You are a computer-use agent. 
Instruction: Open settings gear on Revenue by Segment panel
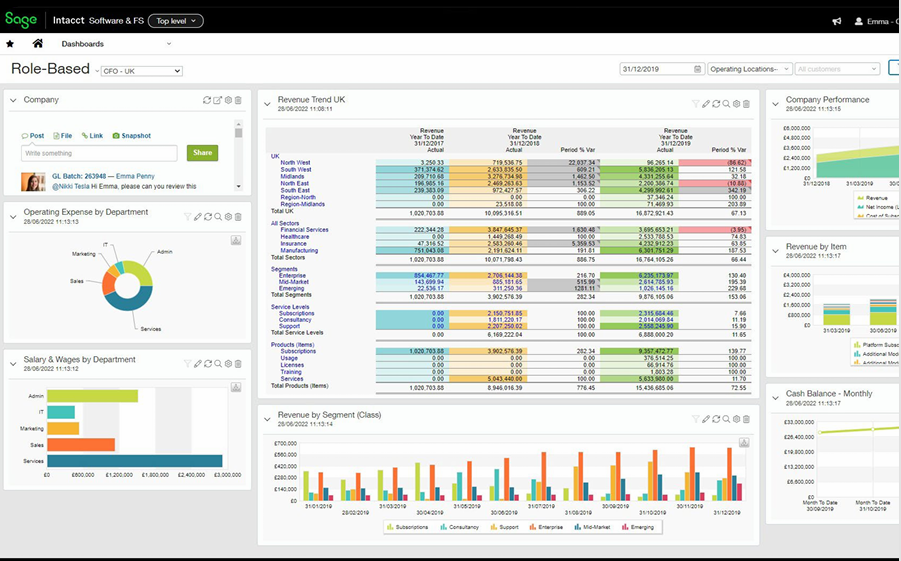coord(736,419)
